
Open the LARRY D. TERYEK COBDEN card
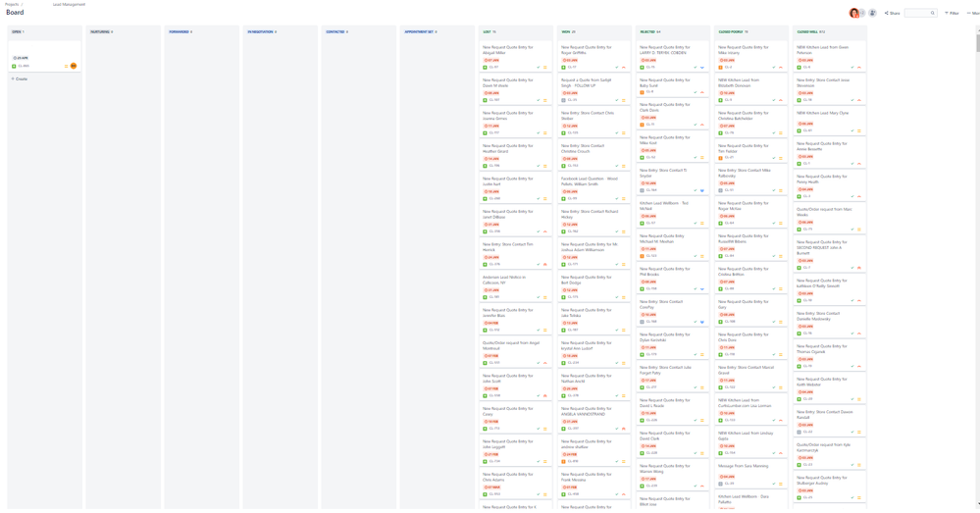pos(673,56)
